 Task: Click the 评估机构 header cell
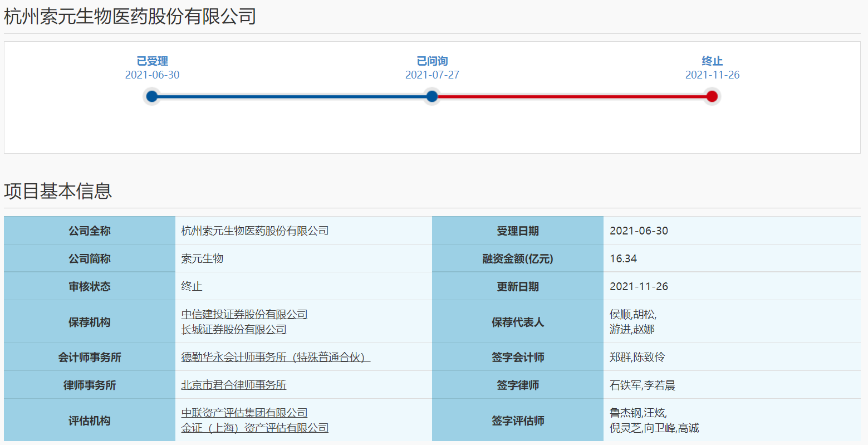point(90,420)
